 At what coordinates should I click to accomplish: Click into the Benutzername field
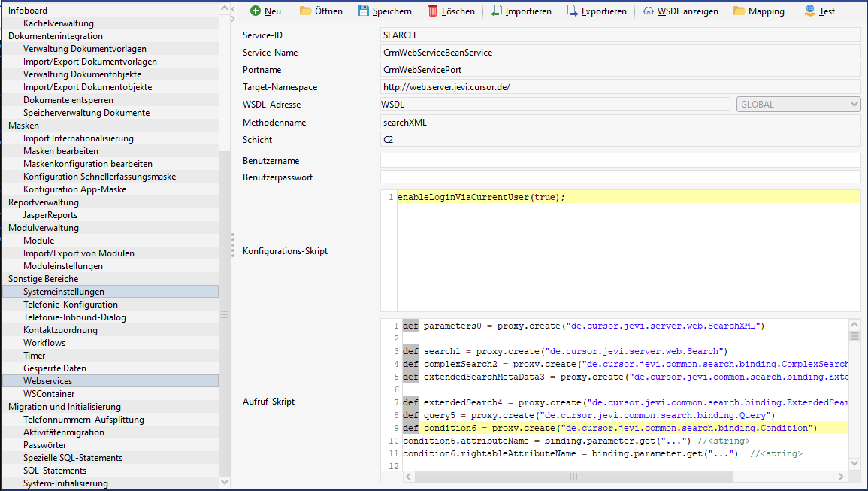coord(620,160)
